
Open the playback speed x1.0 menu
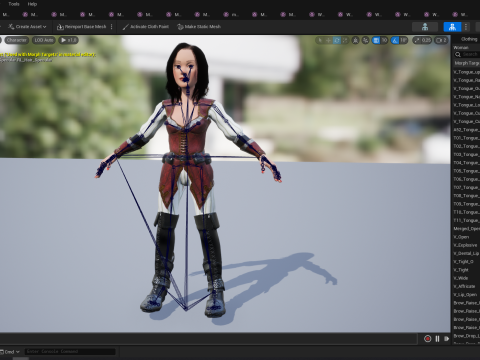69,40
